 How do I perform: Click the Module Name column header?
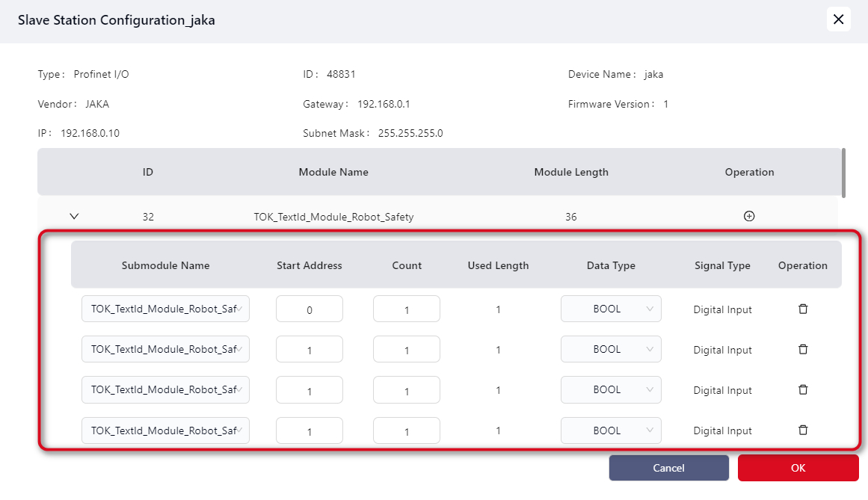tap(333, 172)
